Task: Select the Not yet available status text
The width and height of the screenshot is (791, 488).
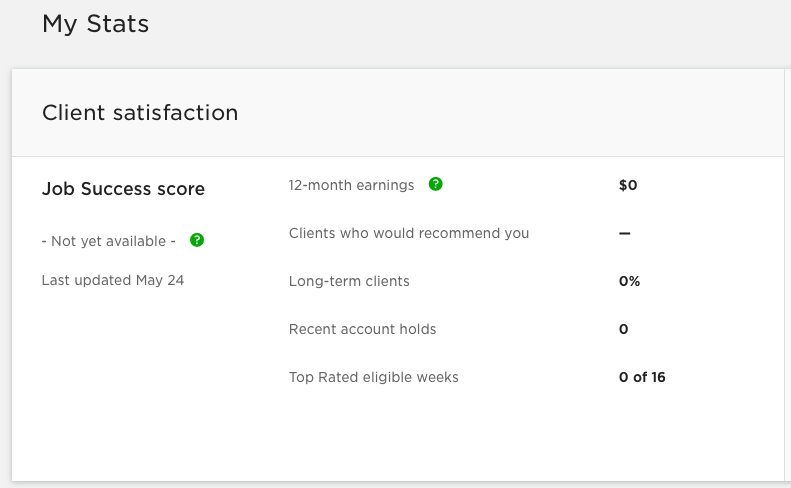Action: [108, 241]
